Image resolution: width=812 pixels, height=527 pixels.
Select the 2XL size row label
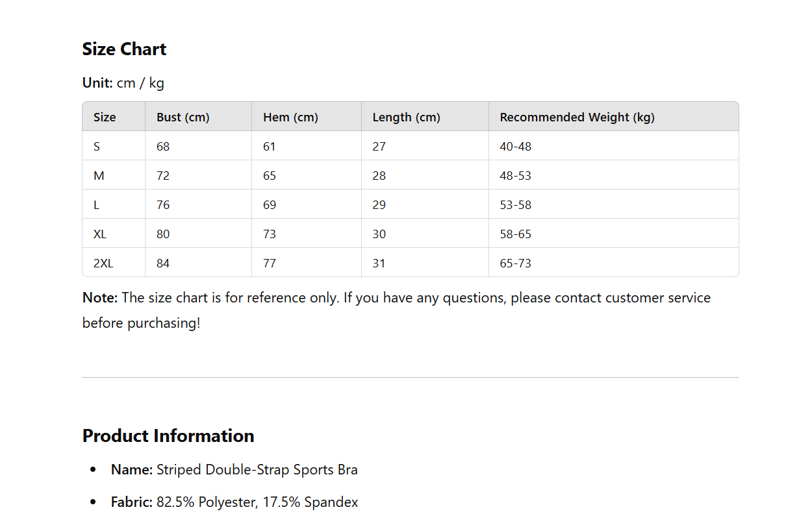click(x=103, y=263)
